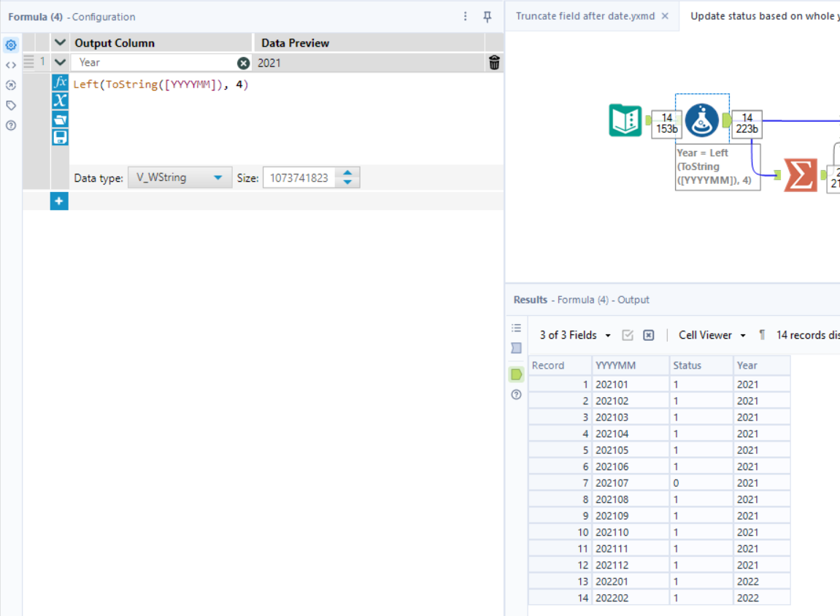Toggle whitespace display with pilcrow icon
The height and width of the screenshot is (616, 840).
(x=761, y=334)
